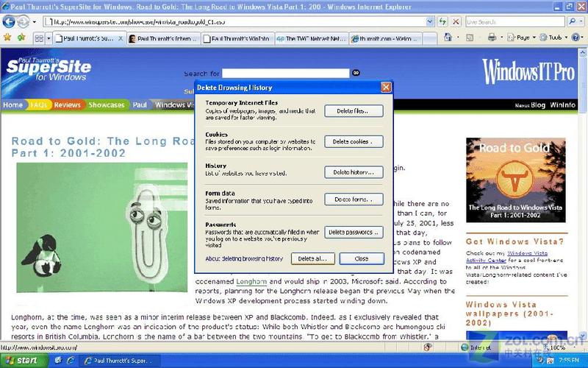Screen dimensions: 588x368
Task: Click the Delete all... button
Action: click(313, 259)
